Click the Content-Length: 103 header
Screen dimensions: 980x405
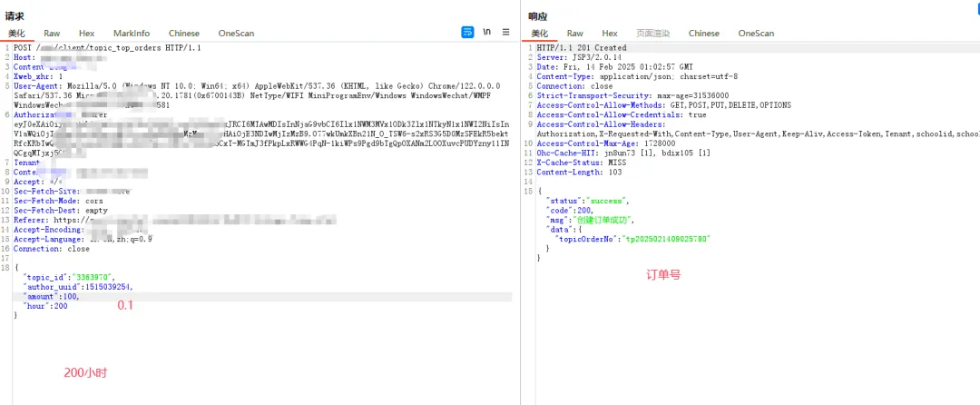(x=581, y=173)
